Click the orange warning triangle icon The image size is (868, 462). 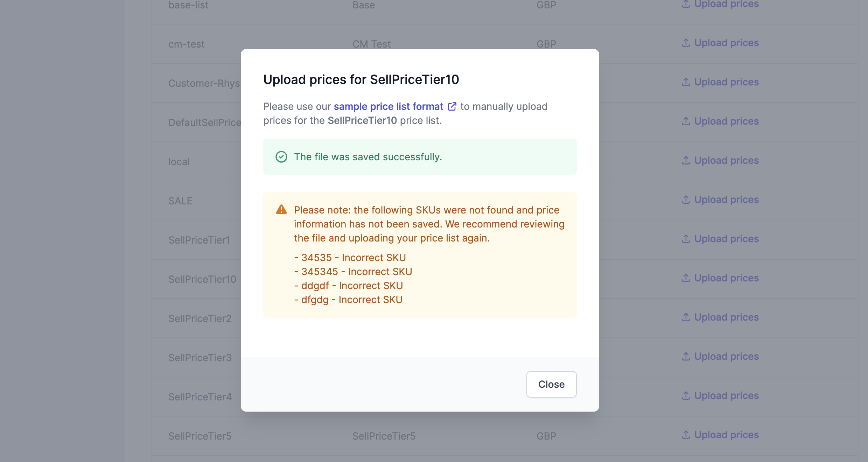tap(281, 210)
